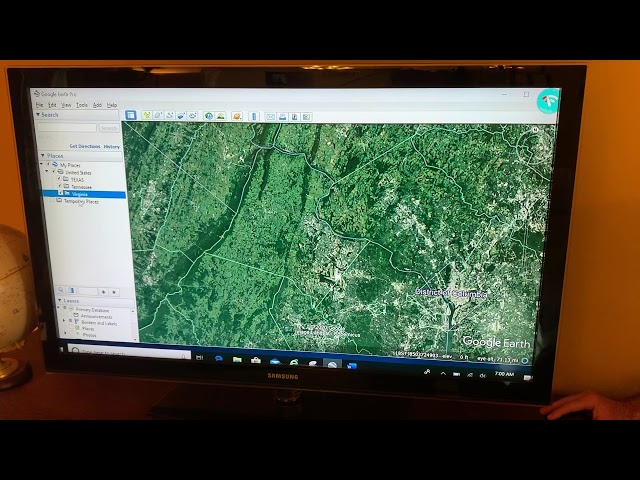Viewport: 640px width, 480px height.
Task: Click the District of Columbia map label
Action: [451, 293]
